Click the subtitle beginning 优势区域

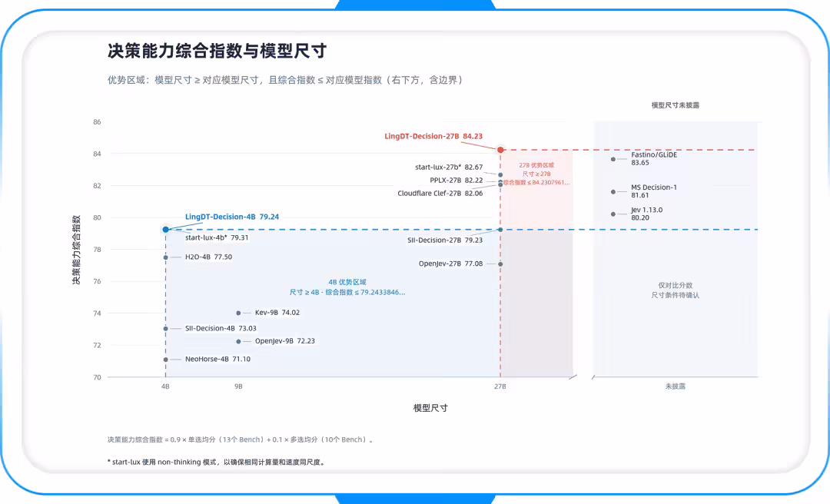pyautogui.click(x=287, y=80)
